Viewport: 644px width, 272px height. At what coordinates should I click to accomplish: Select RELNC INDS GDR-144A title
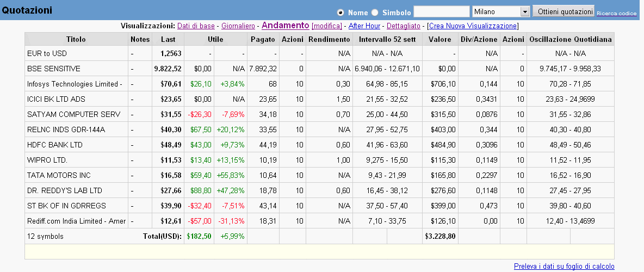click(66, 129)
